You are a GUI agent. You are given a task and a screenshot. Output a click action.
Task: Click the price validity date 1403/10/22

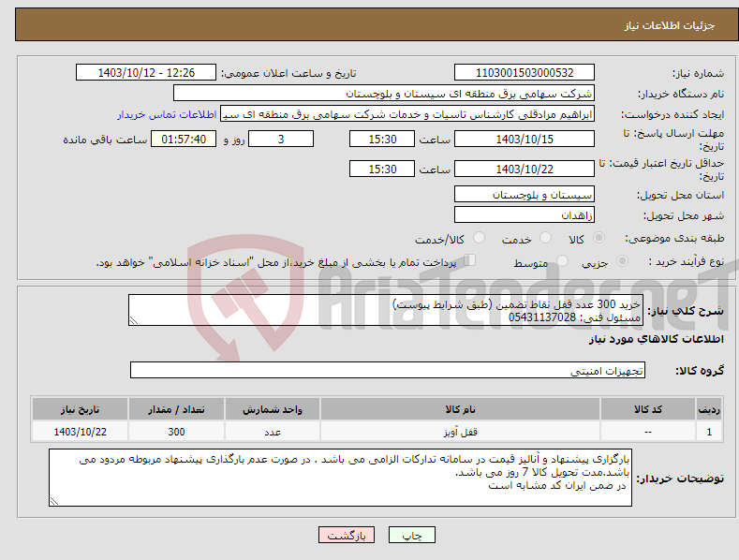pos(525,169)
